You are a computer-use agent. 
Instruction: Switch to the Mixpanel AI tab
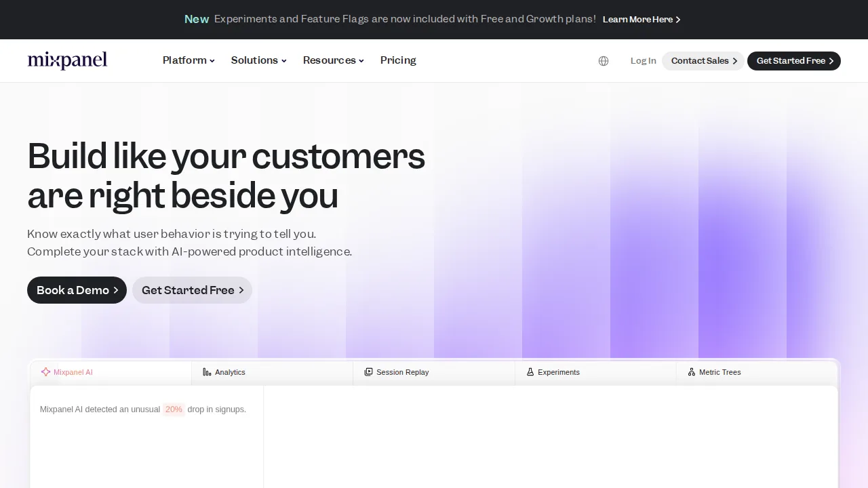point(111,372)
